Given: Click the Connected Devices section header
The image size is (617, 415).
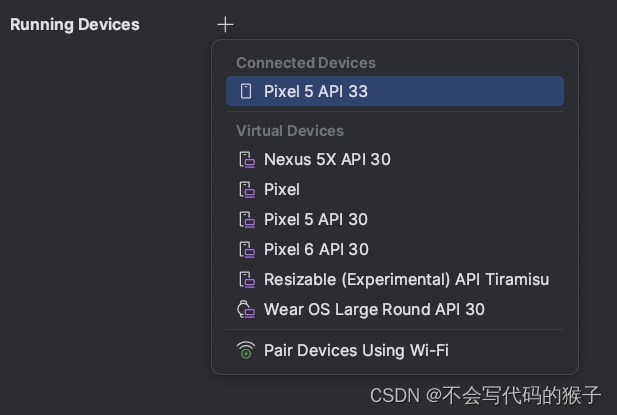Looking at the screenshot, I should click(306, 63).
